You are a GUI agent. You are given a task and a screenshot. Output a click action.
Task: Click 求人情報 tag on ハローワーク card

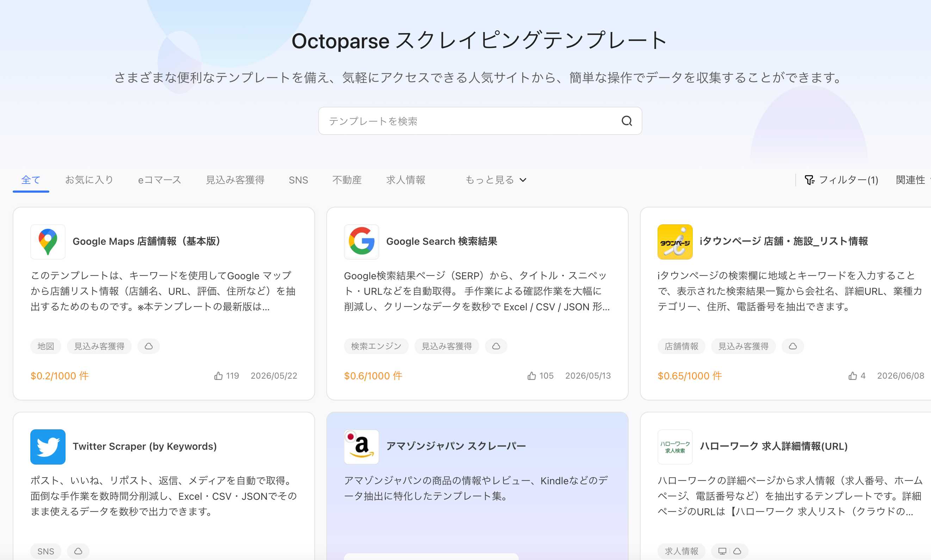point(682,551)
